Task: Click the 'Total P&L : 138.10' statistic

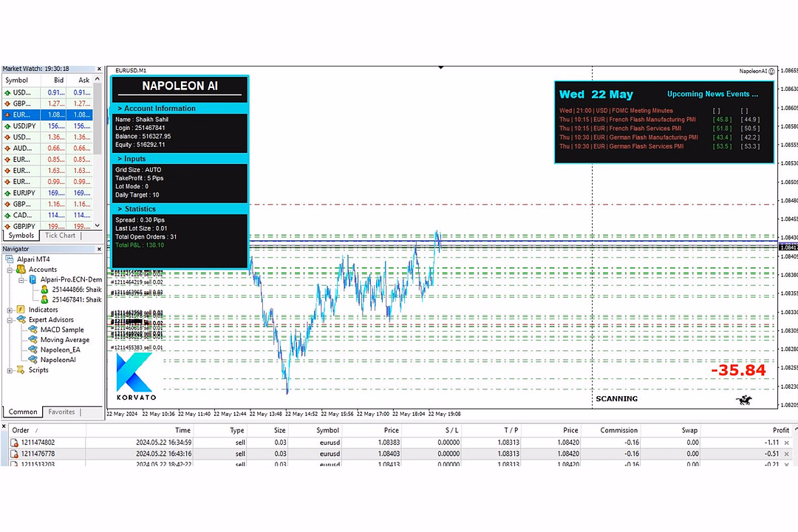Action: point(140,245)
